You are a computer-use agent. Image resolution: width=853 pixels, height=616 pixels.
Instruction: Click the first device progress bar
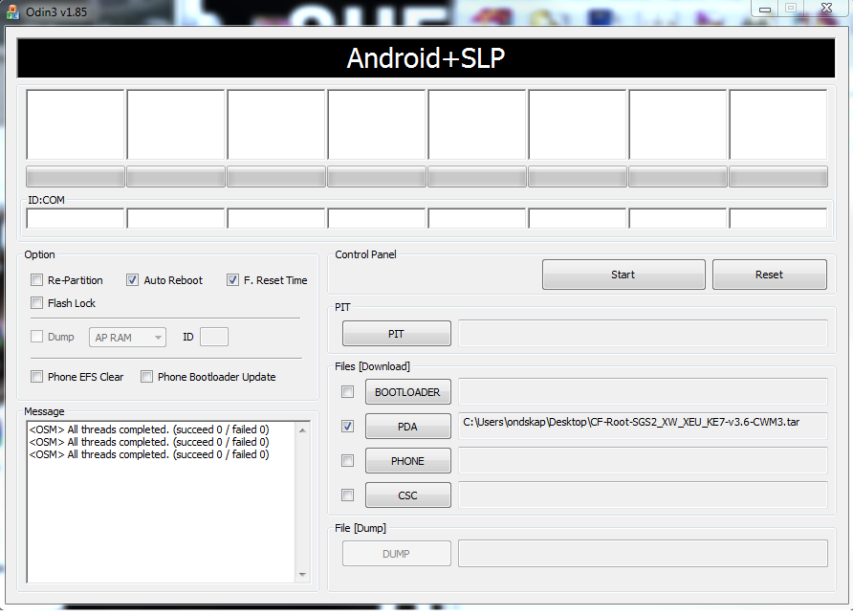[76, 177]
